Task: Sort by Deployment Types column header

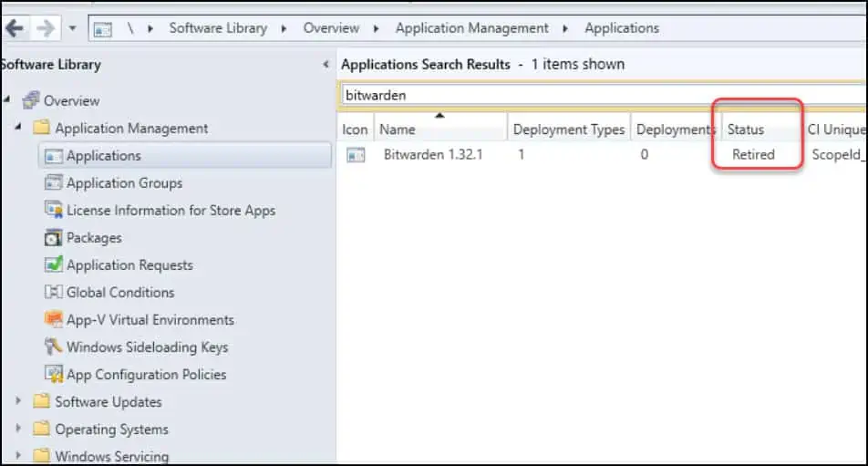Action: pos(569,129)
